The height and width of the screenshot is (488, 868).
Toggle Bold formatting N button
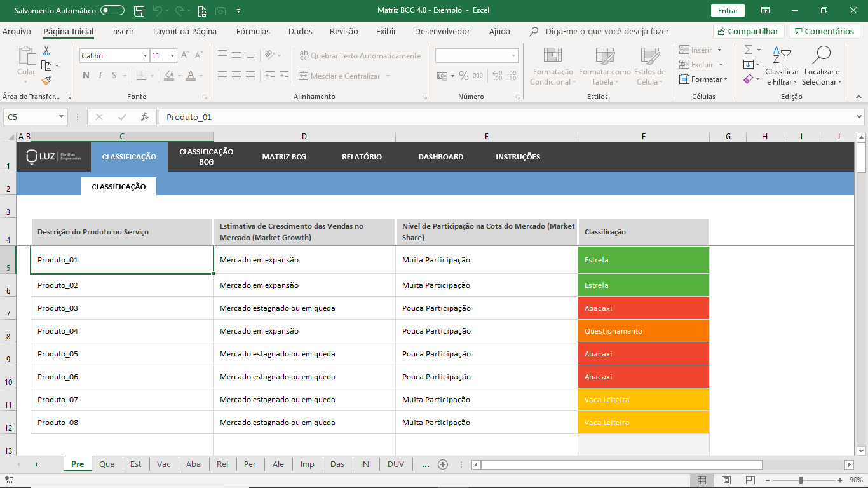(x=86, y=76)
